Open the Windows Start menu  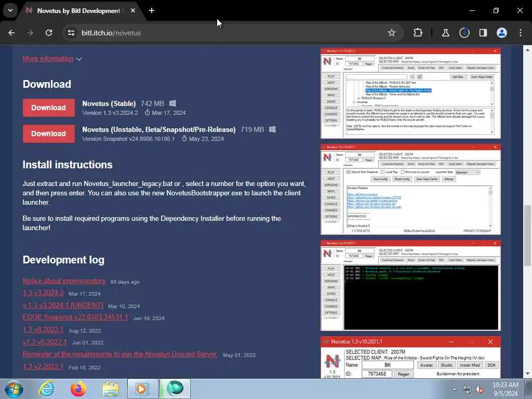(14, 389)
